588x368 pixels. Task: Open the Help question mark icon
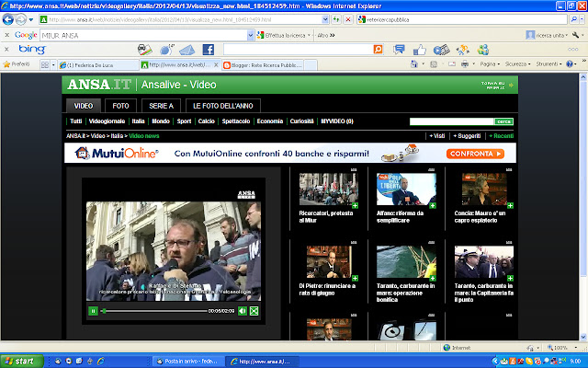pyautogui.click(x=570, y=63)
